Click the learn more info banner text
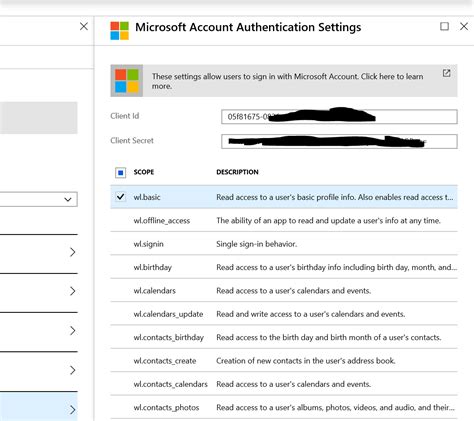 [287, 81]
